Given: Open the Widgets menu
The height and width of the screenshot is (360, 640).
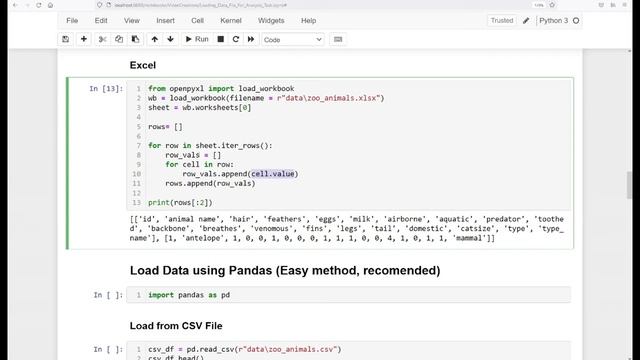Looking at the screenshot, I should point(271,20).
